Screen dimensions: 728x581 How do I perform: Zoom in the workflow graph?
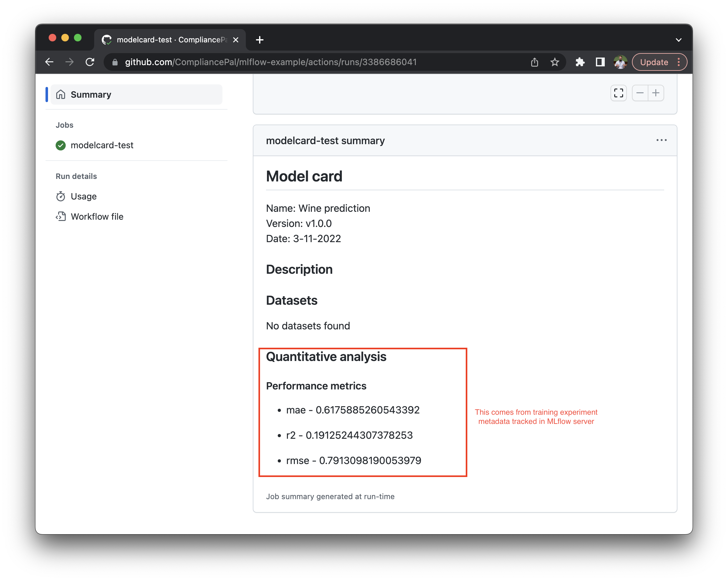pos(656,93)
